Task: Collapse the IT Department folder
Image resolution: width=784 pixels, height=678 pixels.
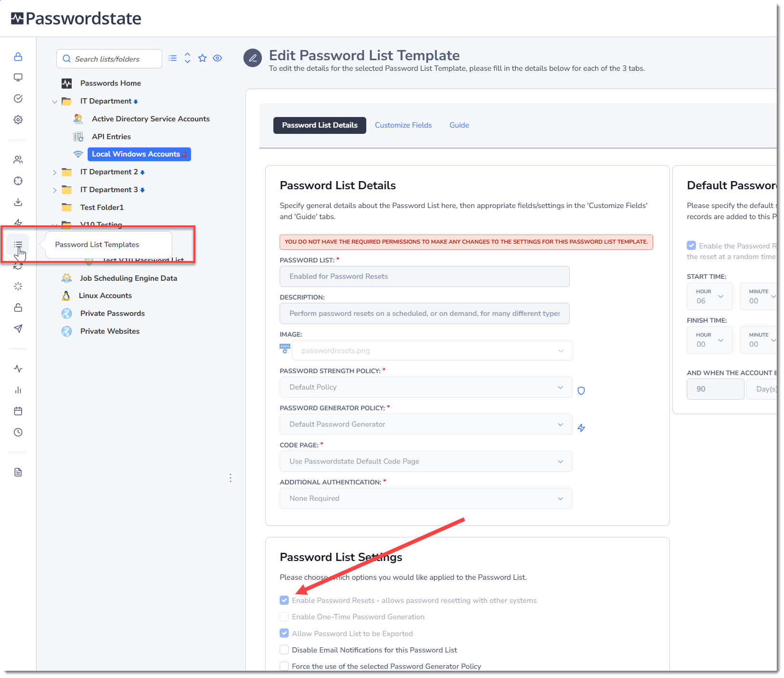Action: (x=54, y=102)
